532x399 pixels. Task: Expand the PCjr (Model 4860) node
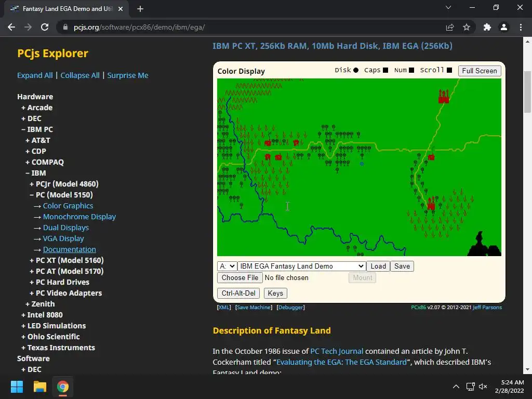click(64, 184)
